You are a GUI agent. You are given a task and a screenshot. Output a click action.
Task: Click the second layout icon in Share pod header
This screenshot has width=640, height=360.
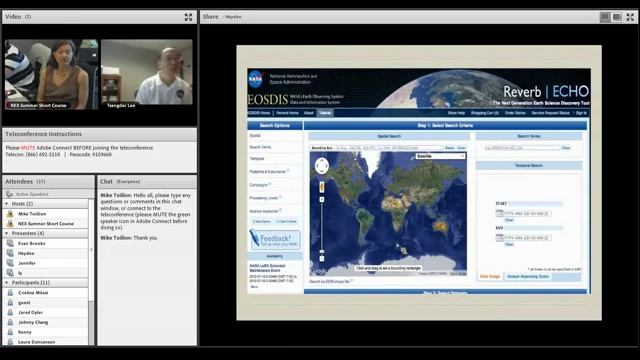(x=617, y=17)
